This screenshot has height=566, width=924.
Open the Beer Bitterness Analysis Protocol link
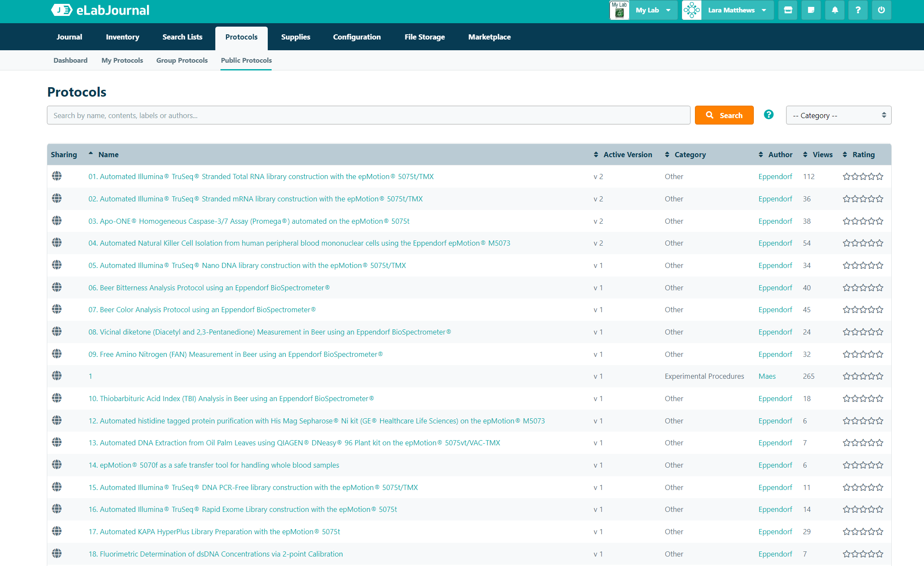point(209,288)
